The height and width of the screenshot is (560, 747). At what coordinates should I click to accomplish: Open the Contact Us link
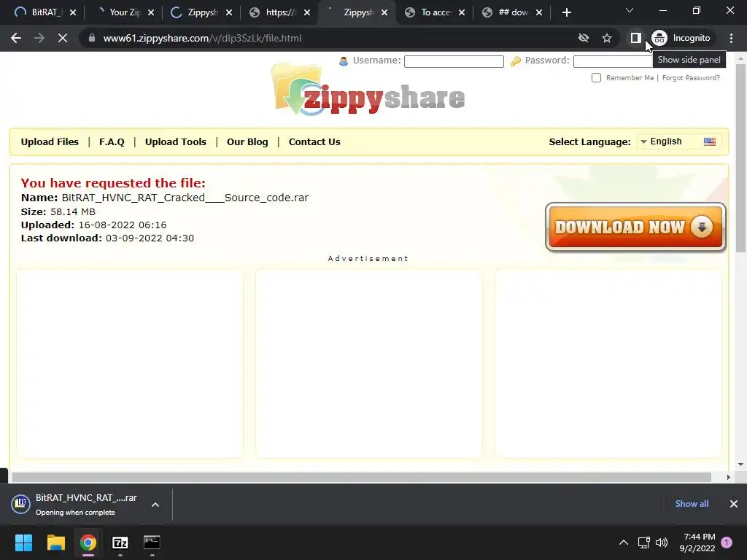pos(314,142)
